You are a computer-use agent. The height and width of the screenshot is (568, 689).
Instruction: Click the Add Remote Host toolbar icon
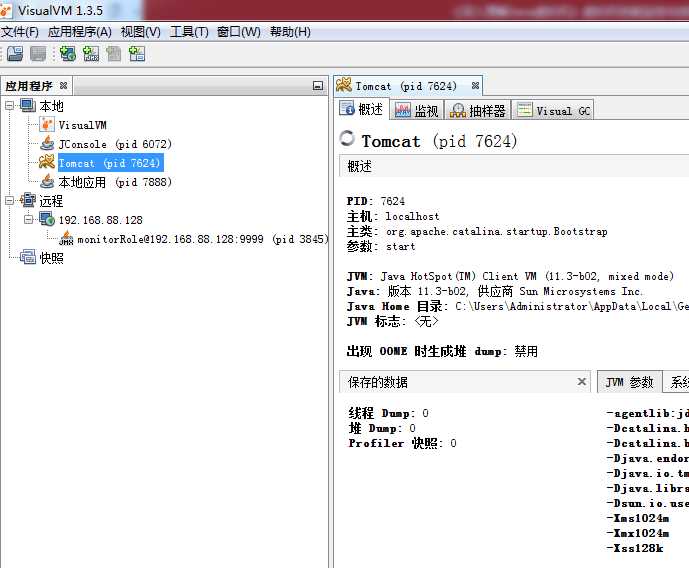[68, 54]
